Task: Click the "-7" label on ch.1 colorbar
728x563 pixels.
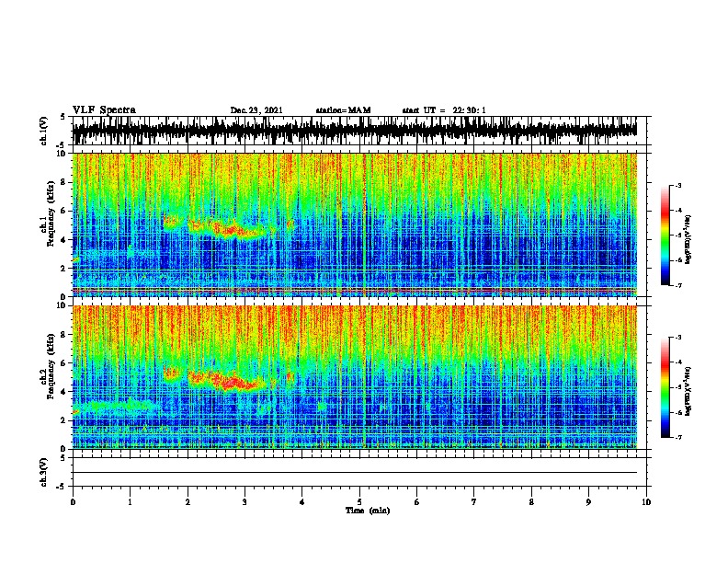Action: tap(677, 285)
